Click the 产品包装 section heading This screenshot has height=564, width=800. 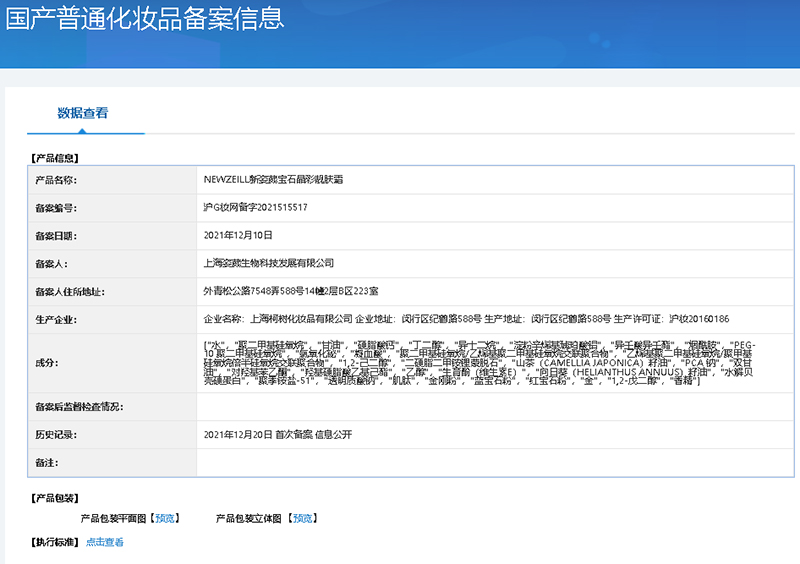[55, 498]
